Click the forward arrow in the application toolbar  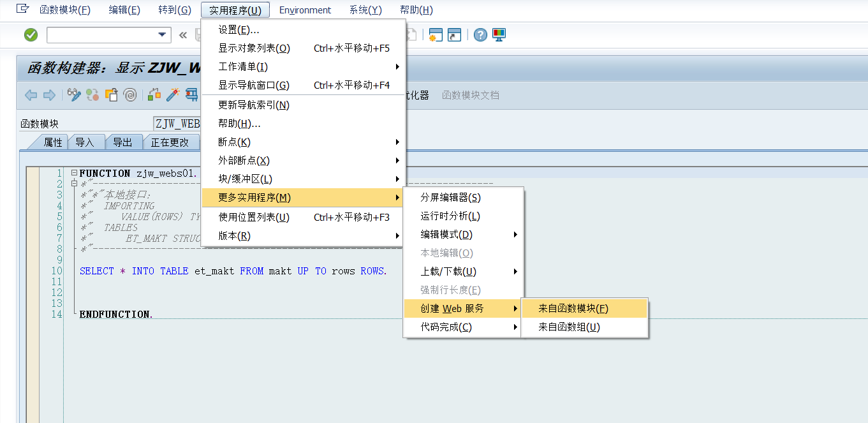[49, 95]
